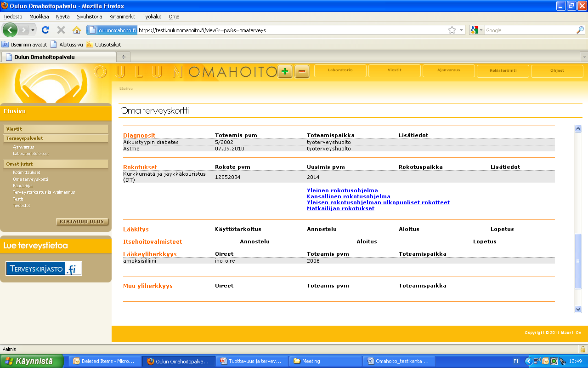Bookmark this page with the star icon
This screenshot has height=368, width=588.
[x=452, y=30]
